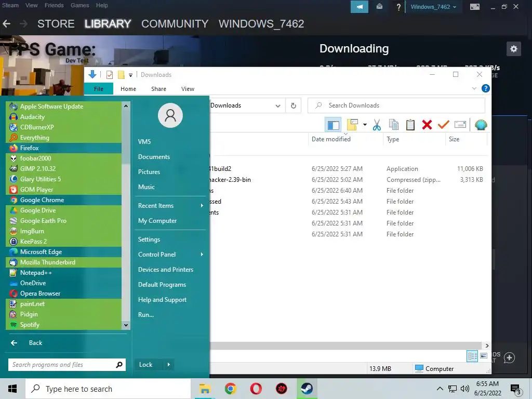Open the Home ribbon tab

(x=128, y=88)
